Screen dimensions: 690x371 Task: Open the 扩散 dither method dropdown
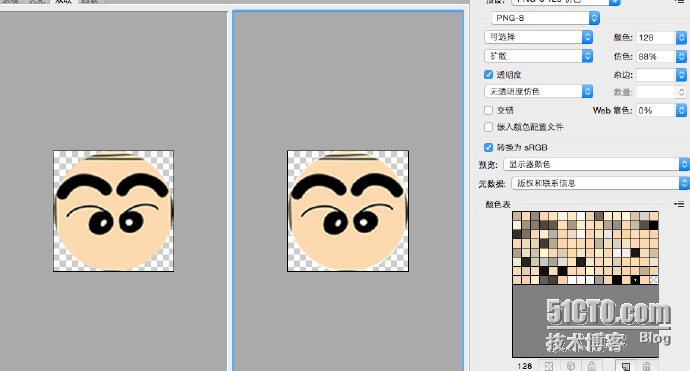tap(539, 56)
